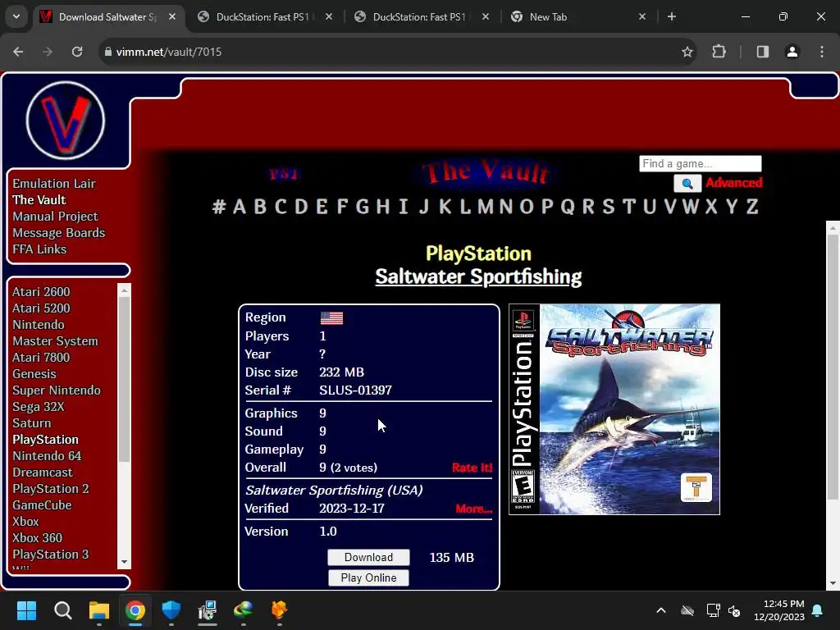Click the Chrome icon in the taskbar
The height and width of the screenshot is (630, 840).
point(135,610)
